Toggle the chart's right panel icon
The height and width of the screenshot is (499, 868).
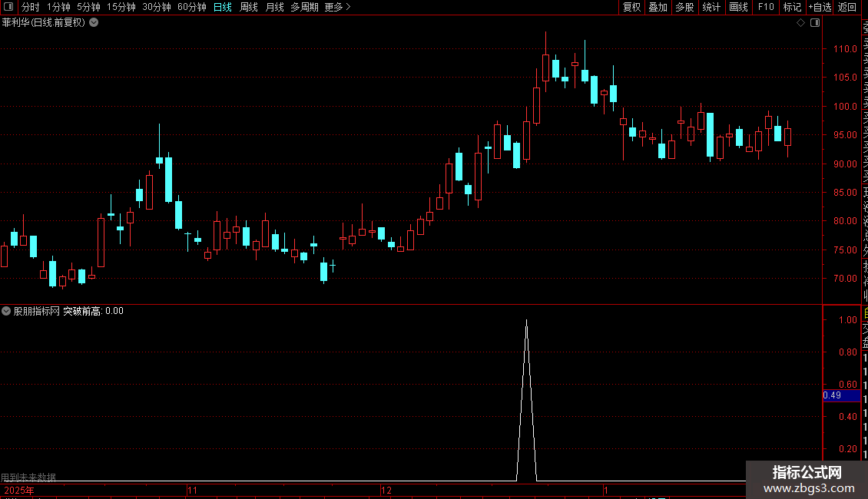(815, 23)
